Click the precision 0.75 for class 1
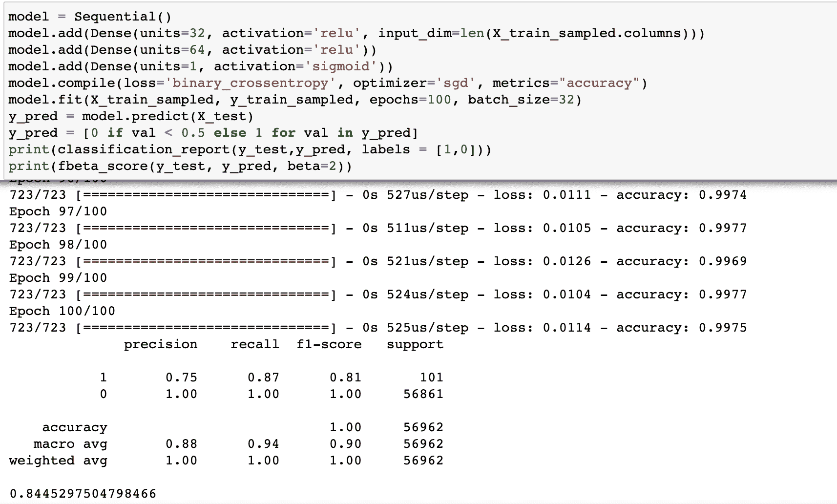The image size is (837, 504). (x=181, y=378)
